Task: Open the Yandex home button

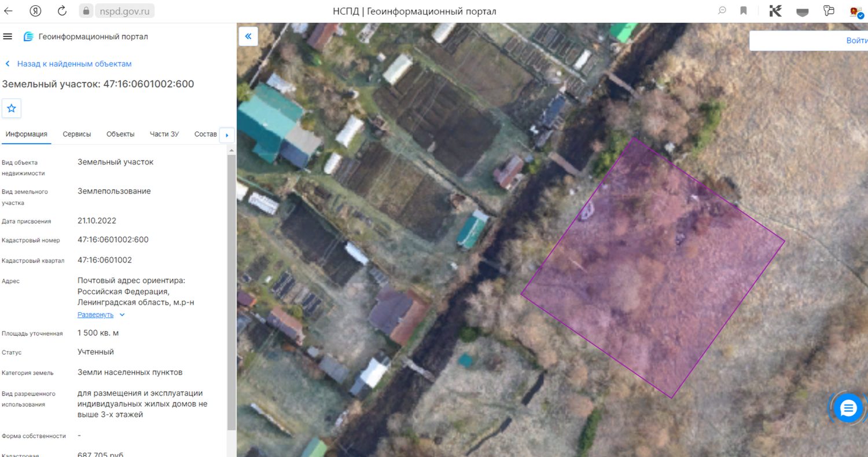Action: pyautogui.click(x=35, y=11)
